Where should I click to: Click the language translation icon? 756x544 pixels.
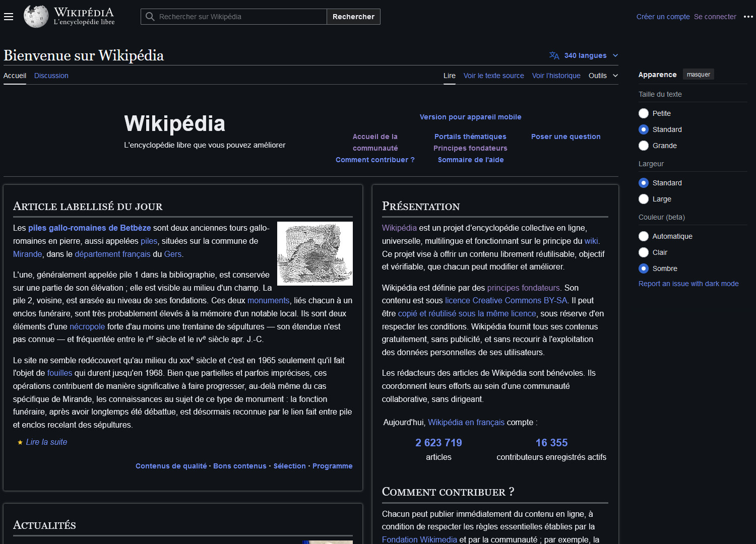pyautogui.click(x=554, y=55)
